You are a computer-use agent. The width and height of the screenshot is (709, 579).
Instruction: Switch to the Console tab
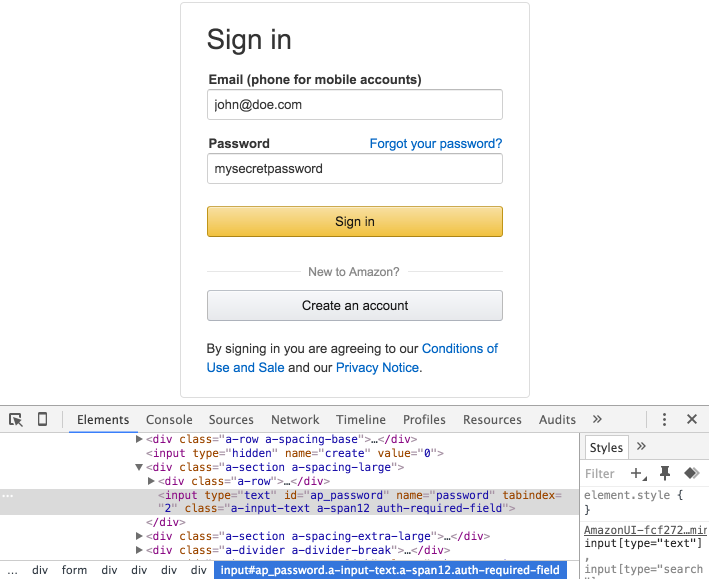click(x=169, y=420)
